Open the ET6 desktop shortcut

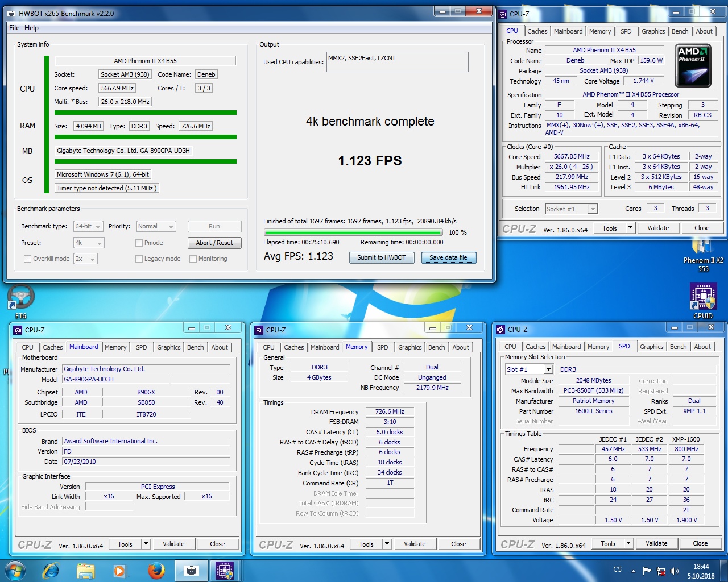(21, 301)
